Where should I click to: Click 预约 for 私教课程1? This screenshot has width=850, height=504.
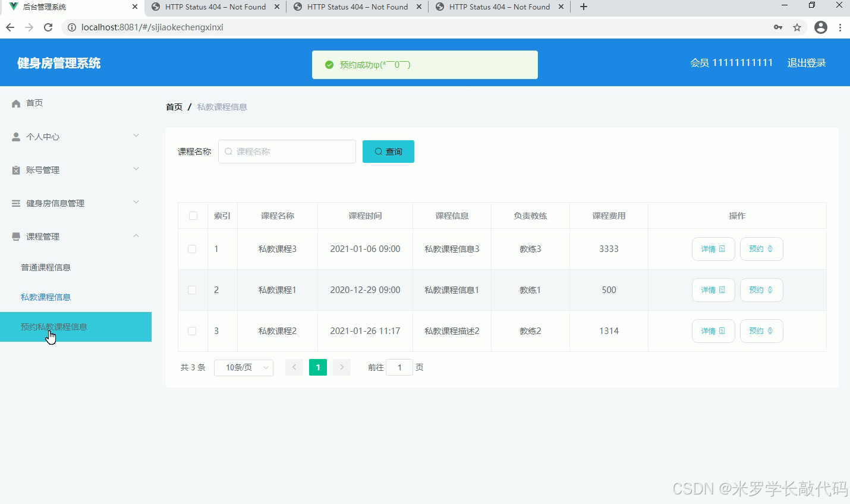click(761, 290)
